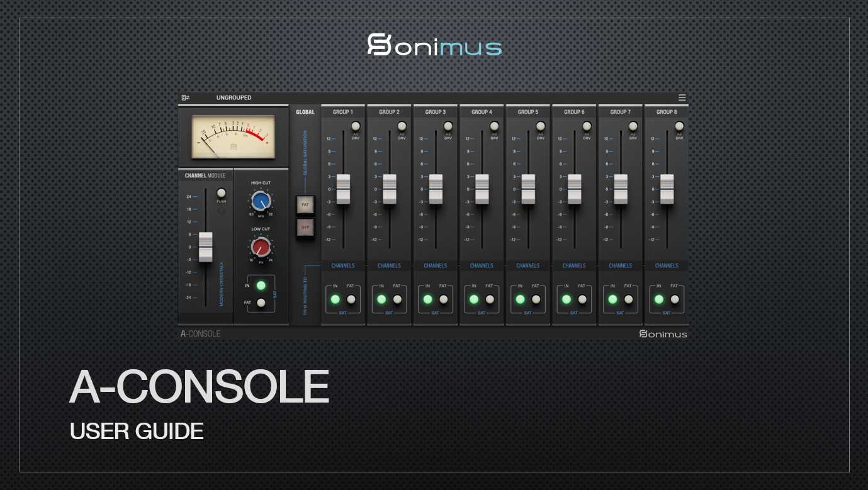Toggle Group 1 IN saturation LED

click(335, 299)
